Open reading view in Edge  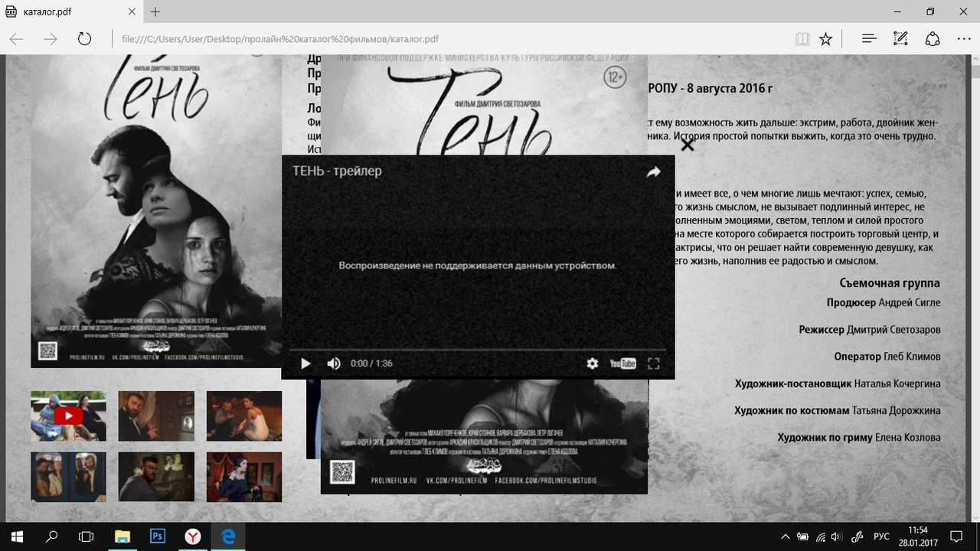(x=802, y=39)
